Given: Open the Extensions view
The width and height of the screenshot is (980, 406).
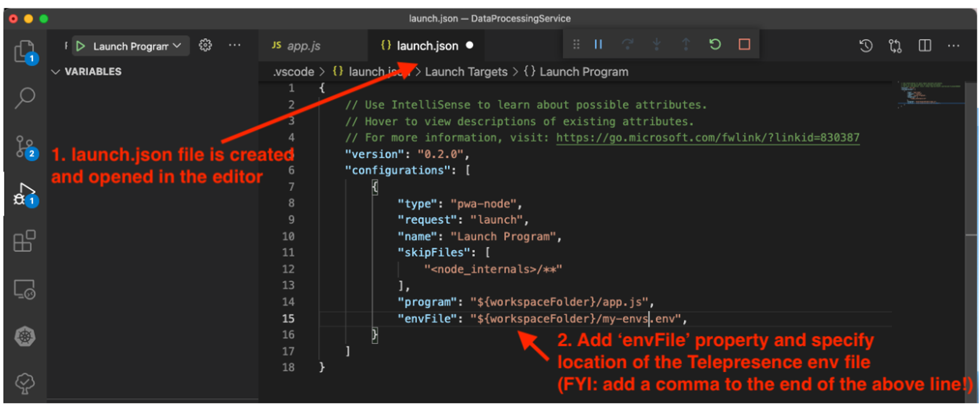Looking at the screenshot, I should (x=24, y=241).
